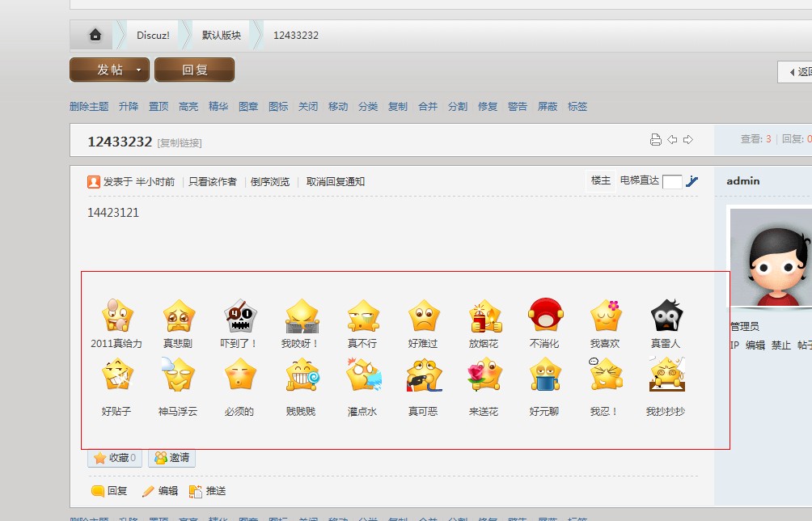Click the 真不行 emoticon
Image resolution: width=812 pixels, height=521 pixels.
[363, 315]
